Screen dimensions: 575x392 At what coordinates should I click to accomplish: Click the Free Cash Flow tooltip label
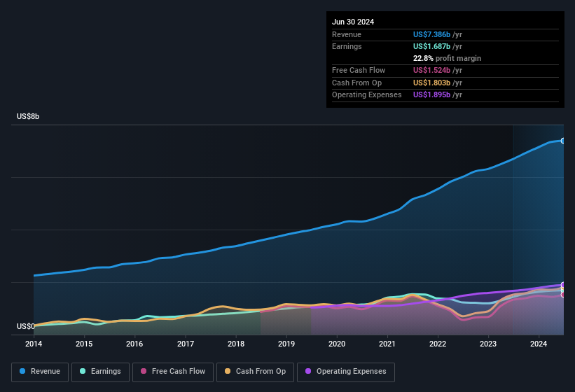[x=359, y=70]
